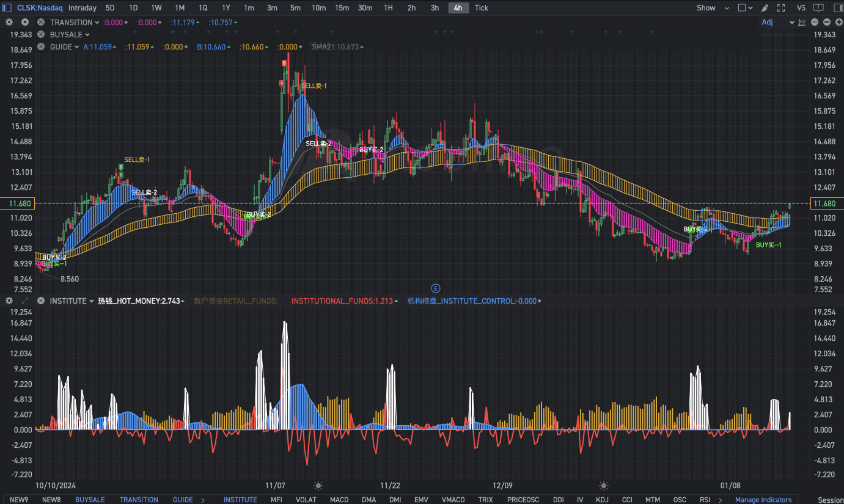Enter fullscreen chart mode

(x=781, y=8)
